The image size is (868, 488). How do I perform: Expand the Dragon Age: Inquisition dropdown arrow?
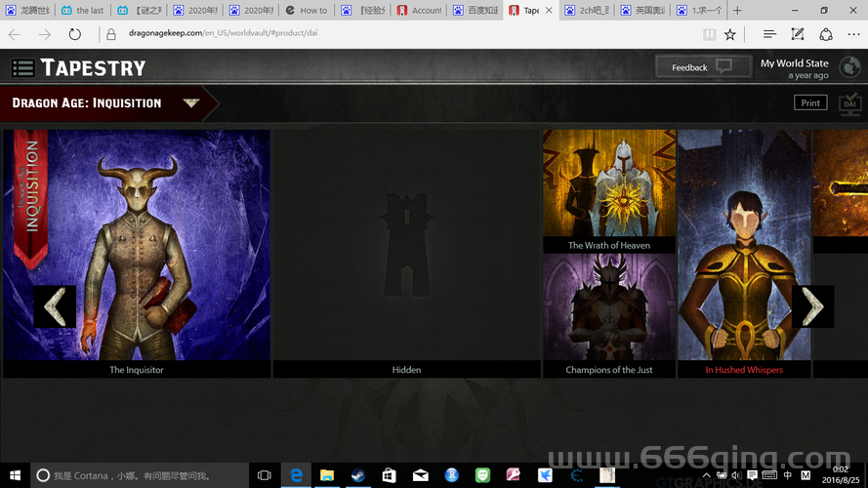[191, 102]
